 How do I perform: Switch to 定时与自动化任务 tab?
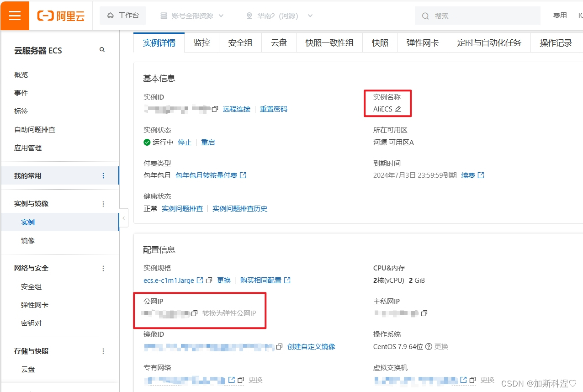tap(489, 43)
